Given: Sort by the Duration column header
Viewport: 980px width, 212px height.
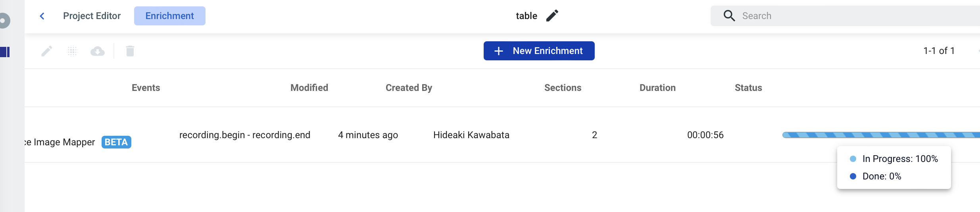Looking at the screenshot, I should (657, 88).
